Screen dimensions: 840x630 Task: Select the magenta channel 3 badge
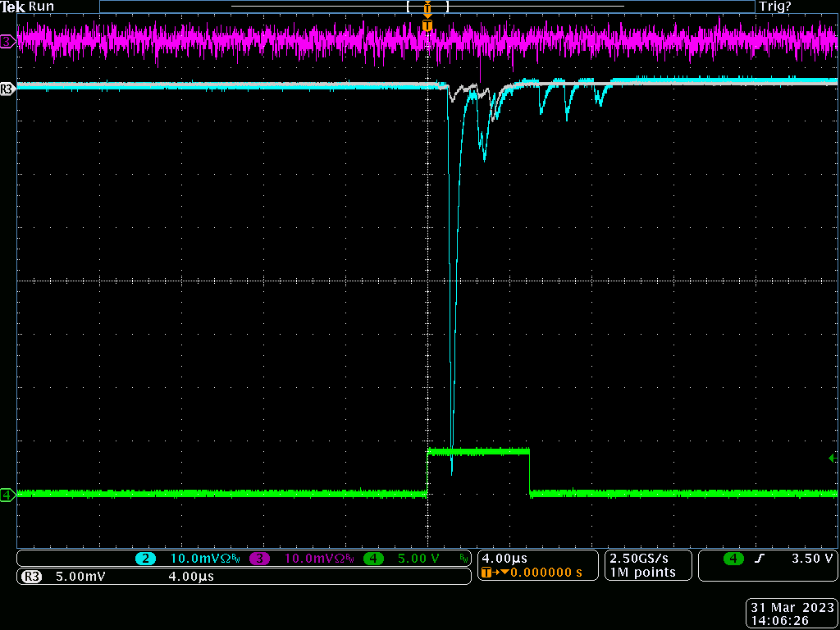point(259,559)
